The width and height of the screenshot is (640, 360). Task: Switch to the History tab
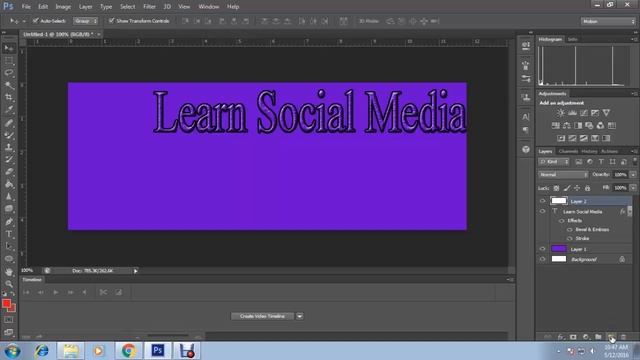[x=589, y=151]
